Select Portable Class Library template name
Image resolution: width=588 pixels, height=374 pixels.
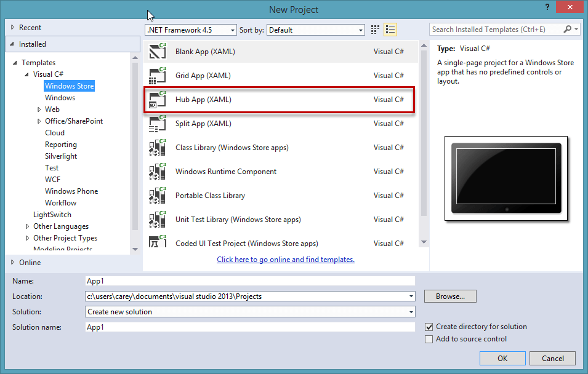[x=210, y=195]
